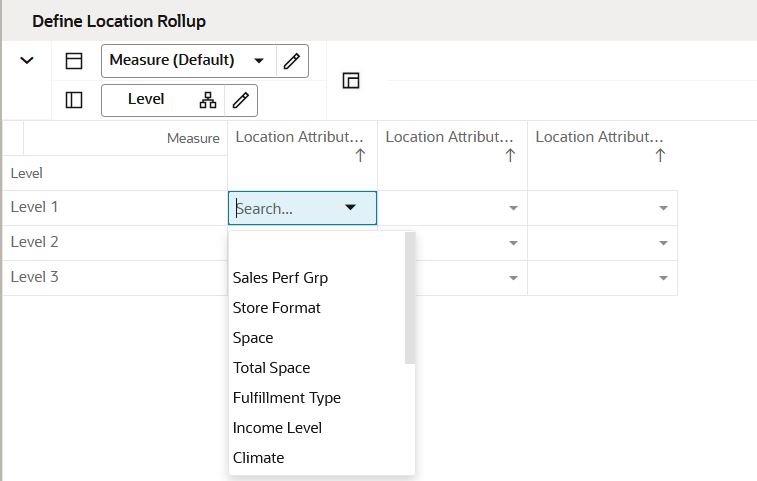Edit the Measure (Default) dimension
757x481 pixels.
click(291, 61)
